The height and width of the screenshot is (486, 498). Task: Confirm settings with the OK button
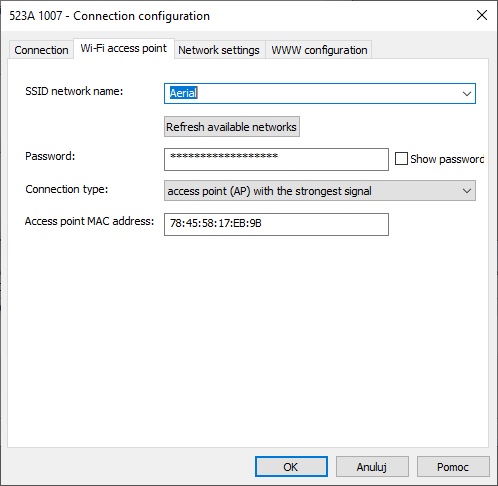tap(291, 467)
